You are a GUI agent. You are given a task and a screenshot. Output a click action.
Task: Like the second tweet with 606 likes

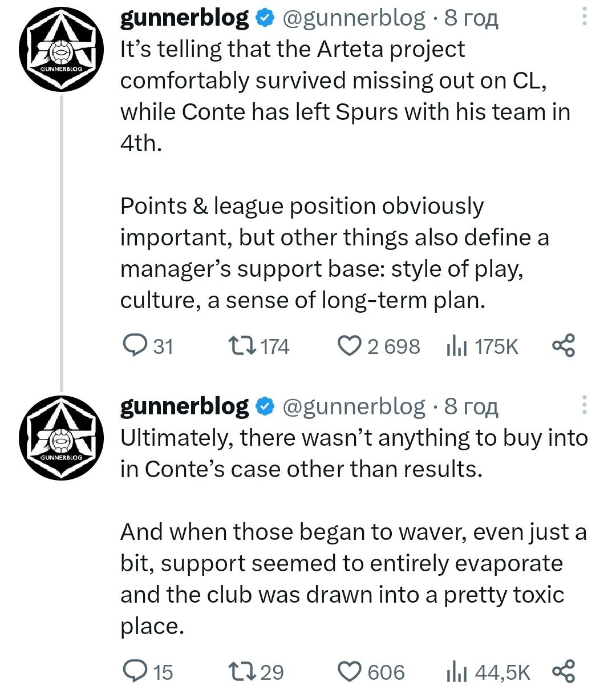tap(350, 672)
